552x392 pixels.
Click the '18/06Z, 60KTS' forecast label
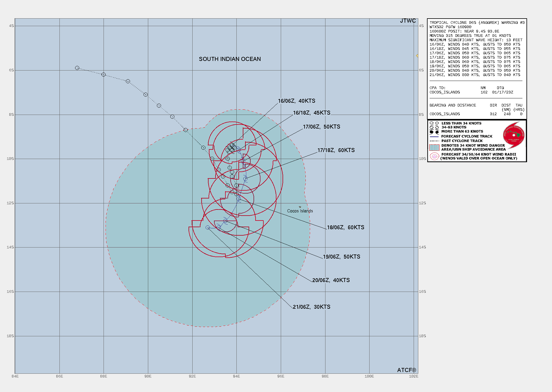coord(345,227)
